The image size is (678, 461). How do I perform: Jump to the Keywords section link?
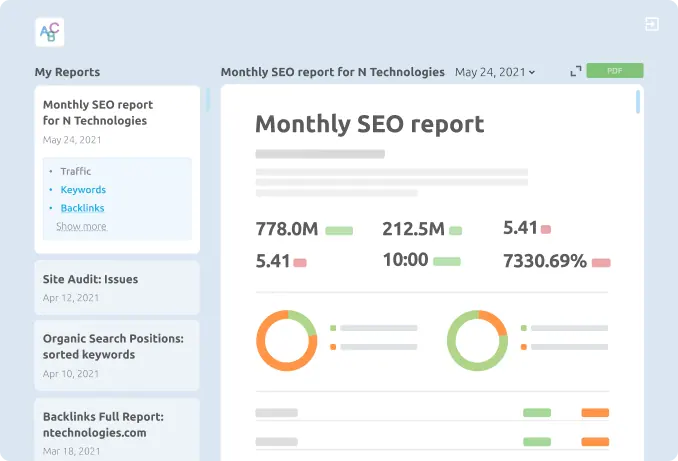83,190
